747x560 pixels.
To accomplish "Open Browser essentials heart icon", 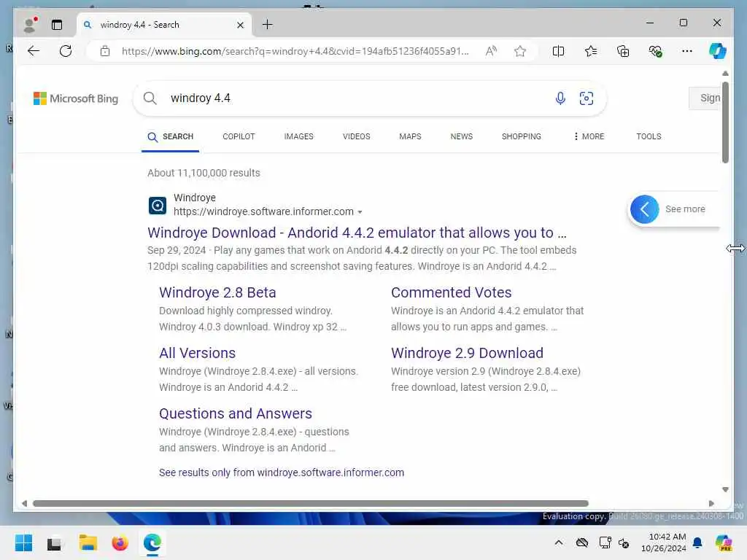I will [656, 51].
